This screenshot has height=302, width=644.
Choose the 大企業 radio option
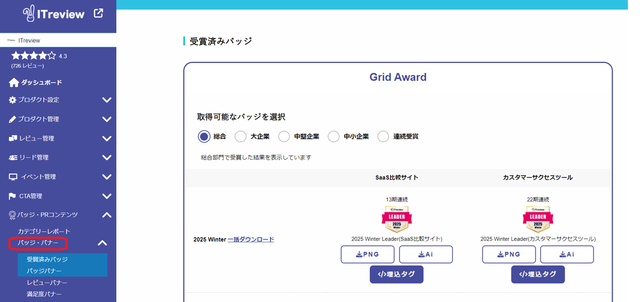[240, 136]
